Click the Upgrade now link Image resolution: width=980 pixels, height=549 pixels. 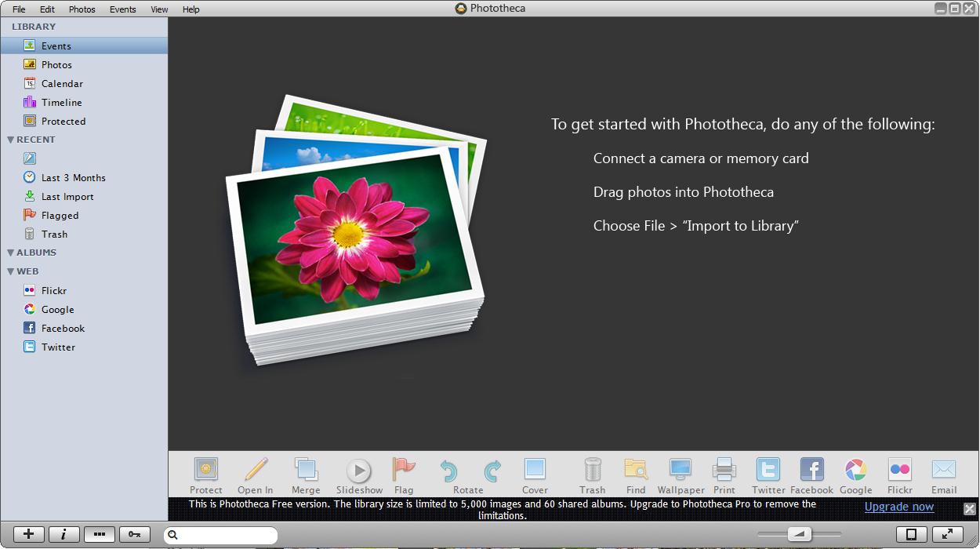tap(898, 507)
